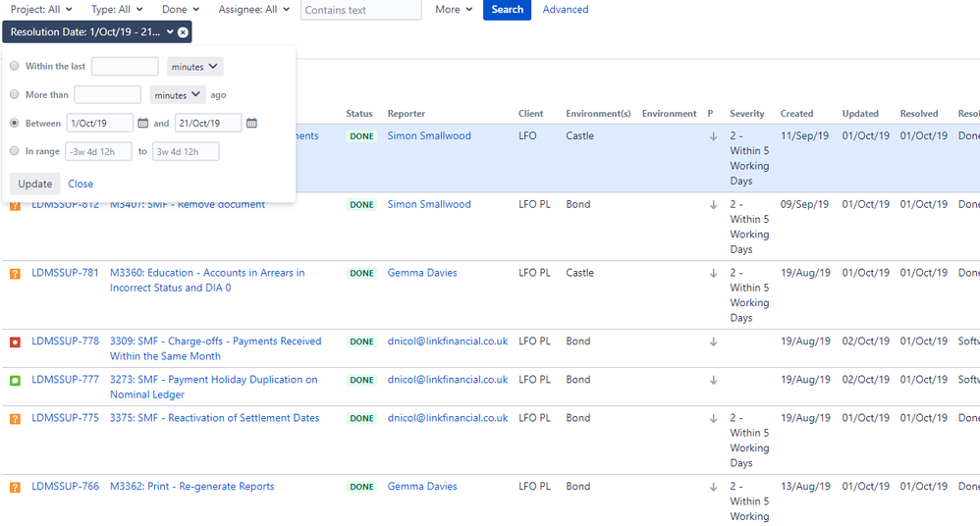This screenshot has height=526, width=980.
Task: Clear the Resolution Date filter with X icon
Action: pos(183,32)
